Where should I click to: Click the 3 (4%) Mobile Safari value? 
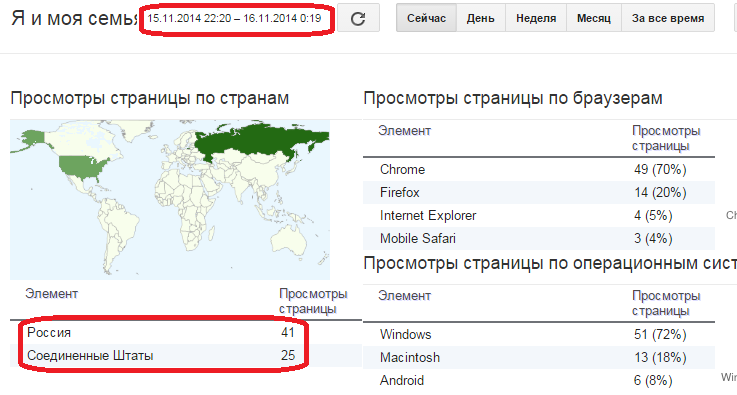click(653, 238)
